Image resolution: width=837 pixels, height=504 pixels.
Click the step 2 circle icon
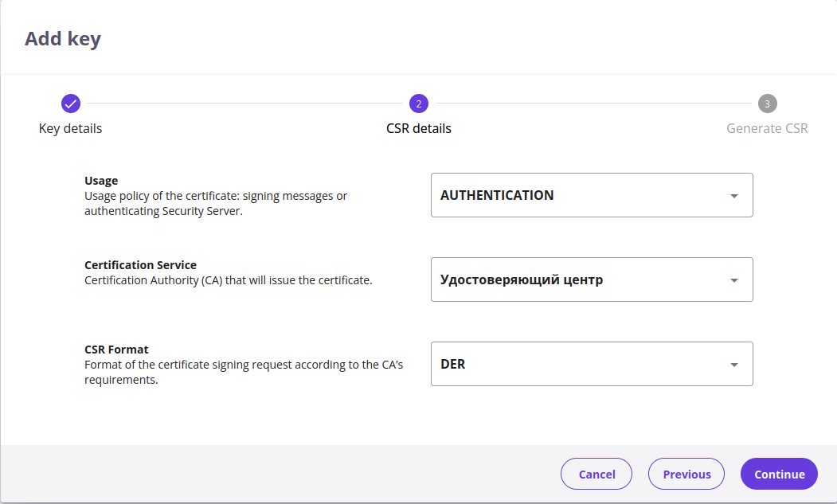pos(419,104)
